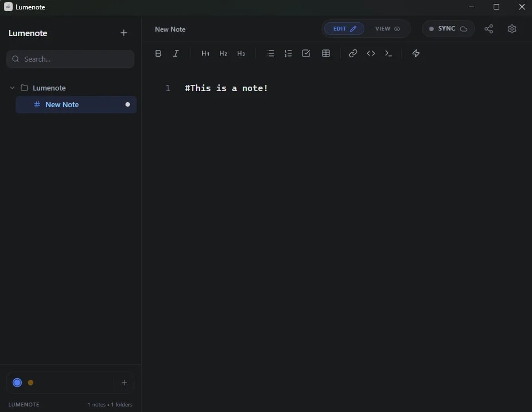Insert a code block
Image resolution: width=532 pixels, height=412 pixels.
coord(371,53)
